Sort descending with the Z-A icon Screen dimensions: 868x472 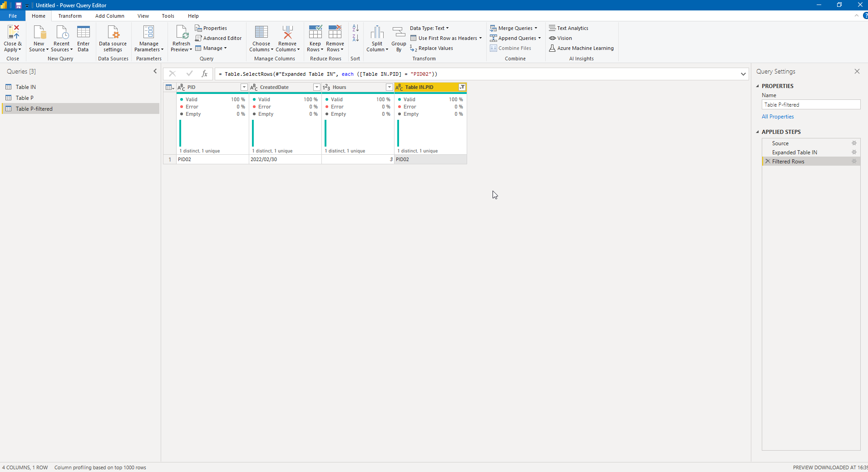point(355,38)
